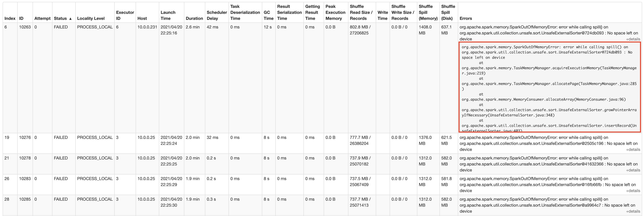The height and width of the screenshot is (216, 644).
Task: Sort by Shuffle Spill (Disk) header
Action: tap(448, 12)
